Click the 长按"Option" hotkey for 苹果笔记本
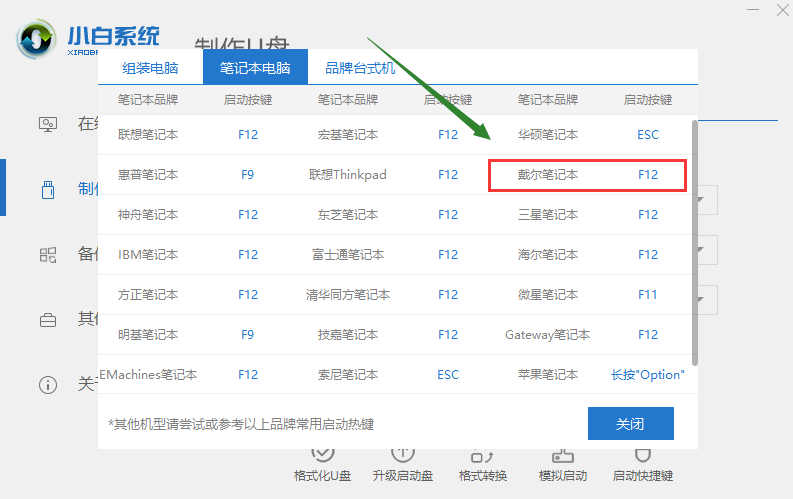Screen dimensions: 793x499 pos(647,375)
